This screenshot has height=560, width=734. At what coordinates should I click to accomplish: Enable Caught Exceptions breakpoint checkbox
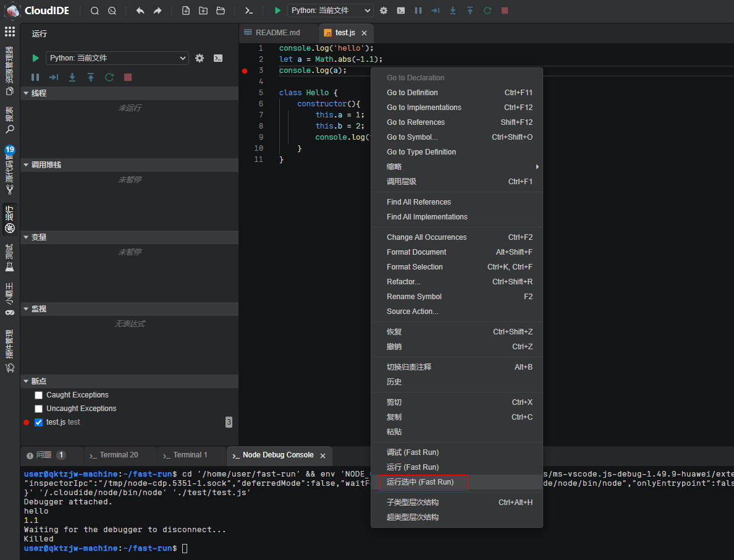[39, 395]
